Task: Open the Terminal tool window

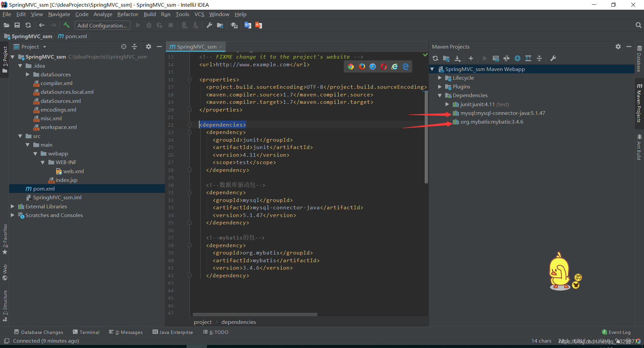Action: click(86, 332)
